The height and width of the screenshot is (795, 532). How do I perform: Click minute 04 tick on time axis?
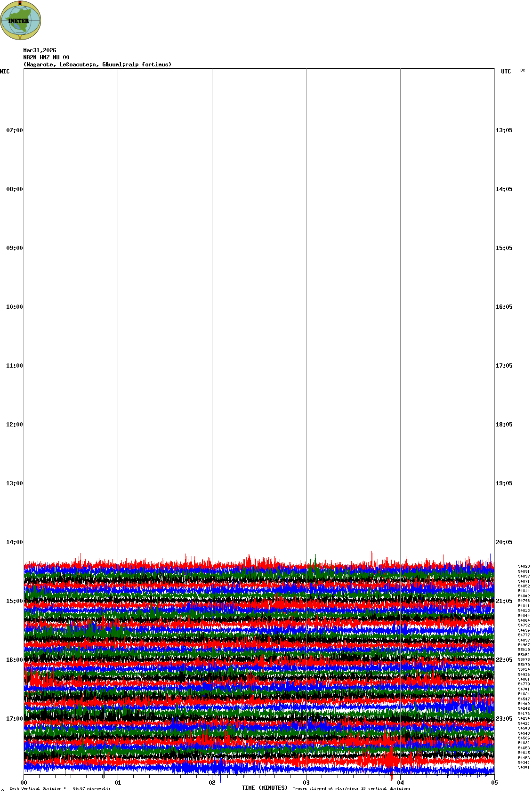coord(401,783)
